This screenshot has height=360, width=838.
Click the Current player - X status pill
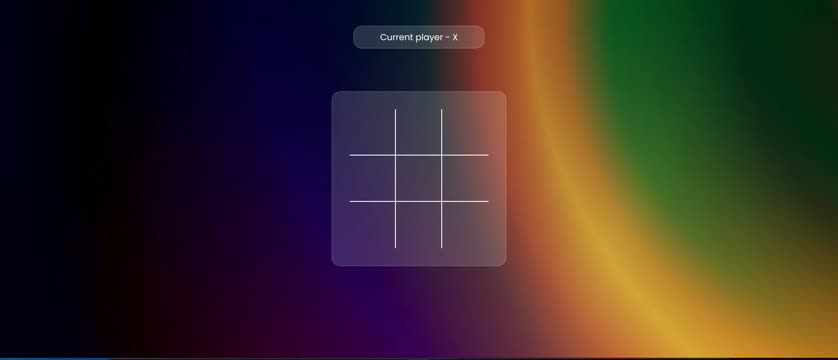pyautogui.click(x=418, y=37)
